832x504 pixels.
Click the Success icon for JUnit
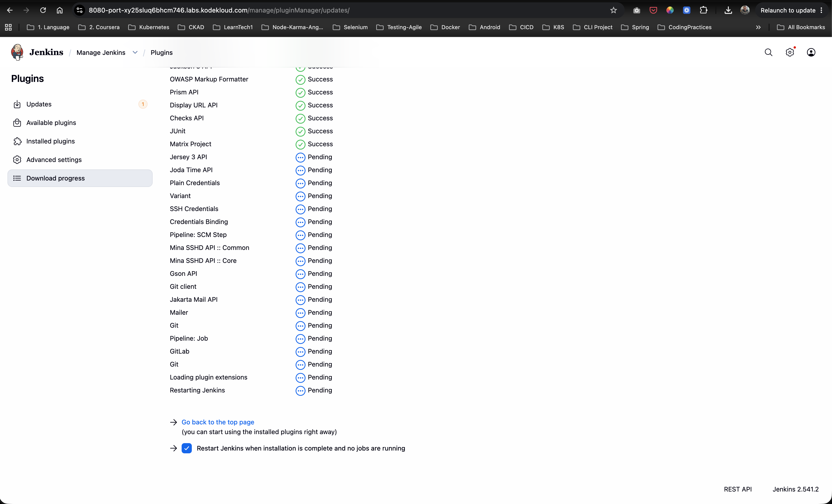[300, 131]
